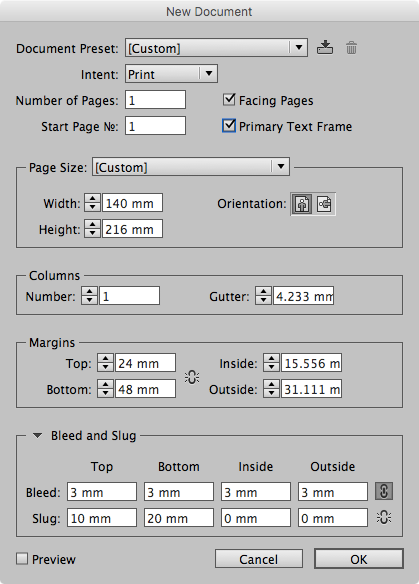The image size is (419, 584).
Task: Collapse the Bleed and Slug section
Action: click(x=37, y=435)
